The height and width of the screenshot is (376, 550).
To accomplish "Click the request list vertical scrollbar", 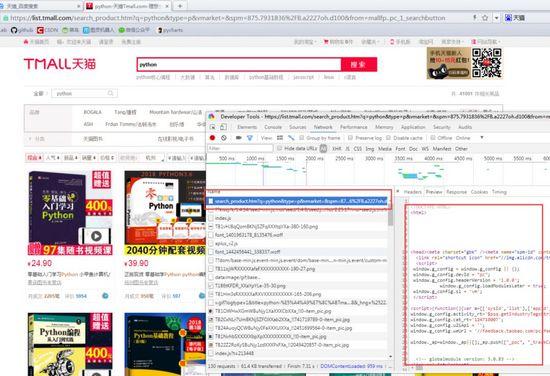I will [x=390, y=281].
